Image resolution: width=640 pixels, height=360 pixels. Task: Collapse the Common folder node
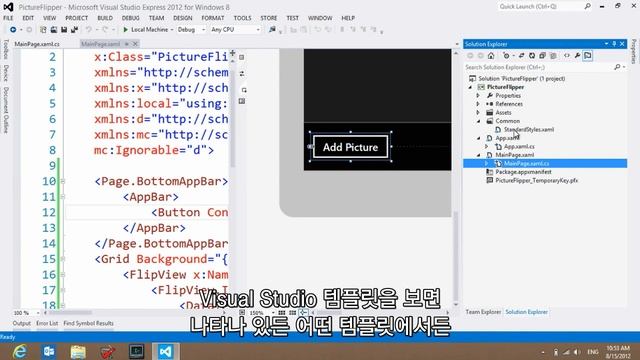[478, 121]
